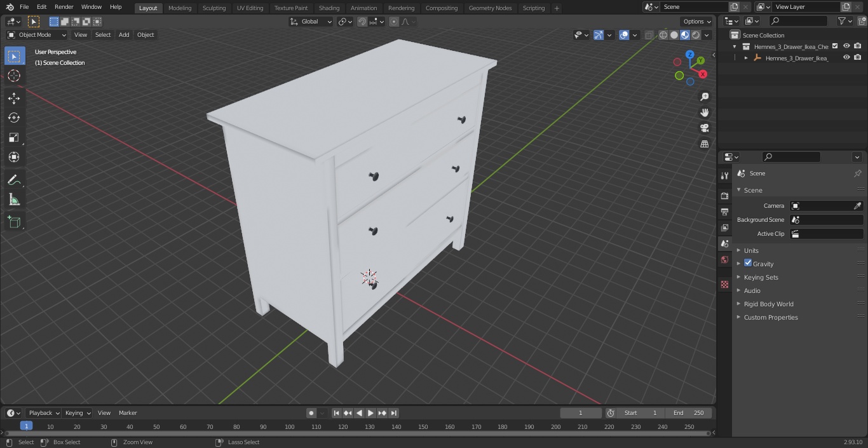The height and width of the screenshot is (448, 868).
Task: Open the outliner filter dropdown
Action: pyautogui.click(x=844, y=21)
